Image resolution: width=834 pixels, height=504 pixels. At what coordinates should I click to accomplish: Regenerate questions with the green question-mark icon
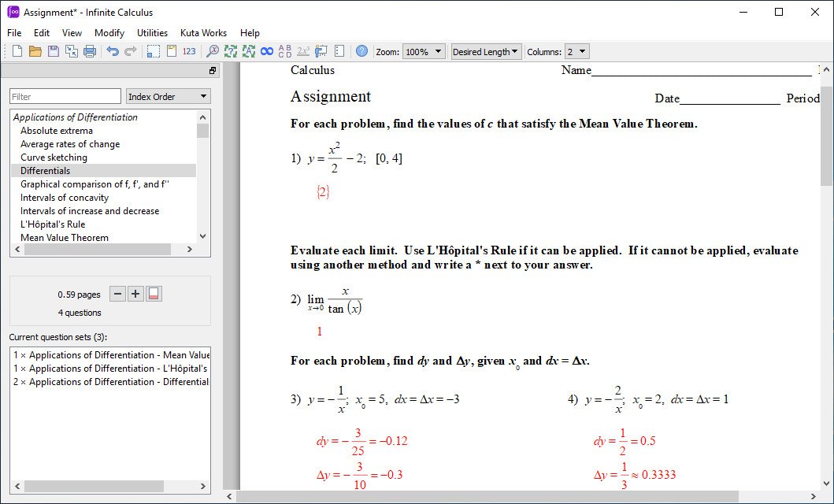(x=230, y=51)
